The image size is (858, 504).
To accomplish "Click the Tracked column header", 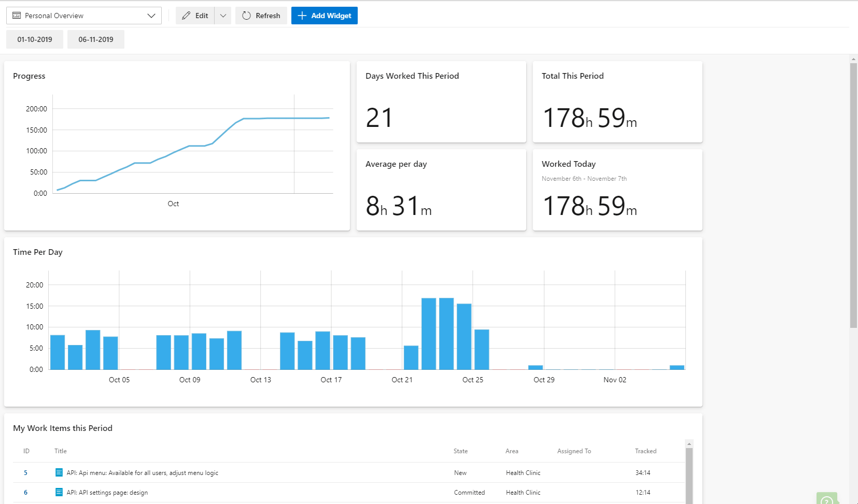I will (x=646, y=451).
